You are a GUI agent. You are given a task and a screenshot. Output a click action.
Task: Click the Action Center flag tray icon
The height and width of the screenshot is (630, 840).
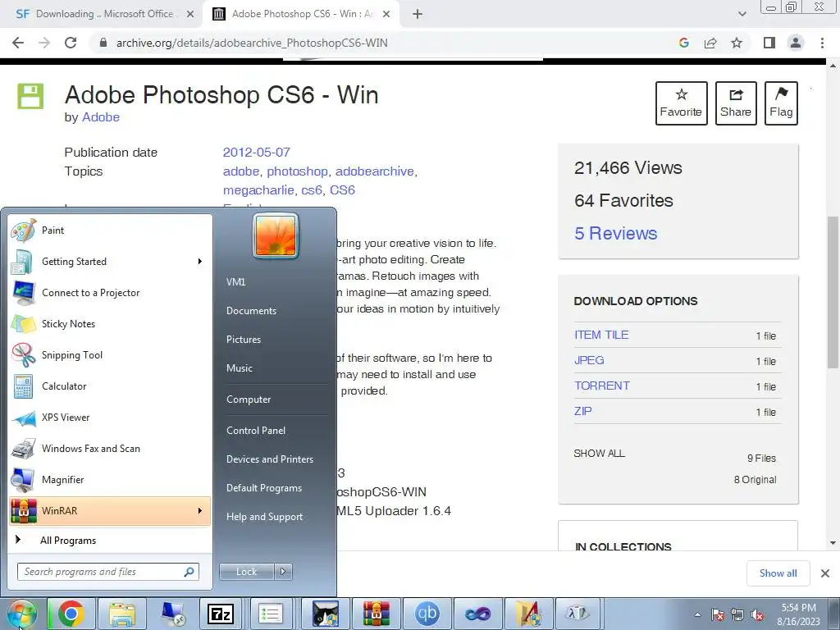[718, 615]
